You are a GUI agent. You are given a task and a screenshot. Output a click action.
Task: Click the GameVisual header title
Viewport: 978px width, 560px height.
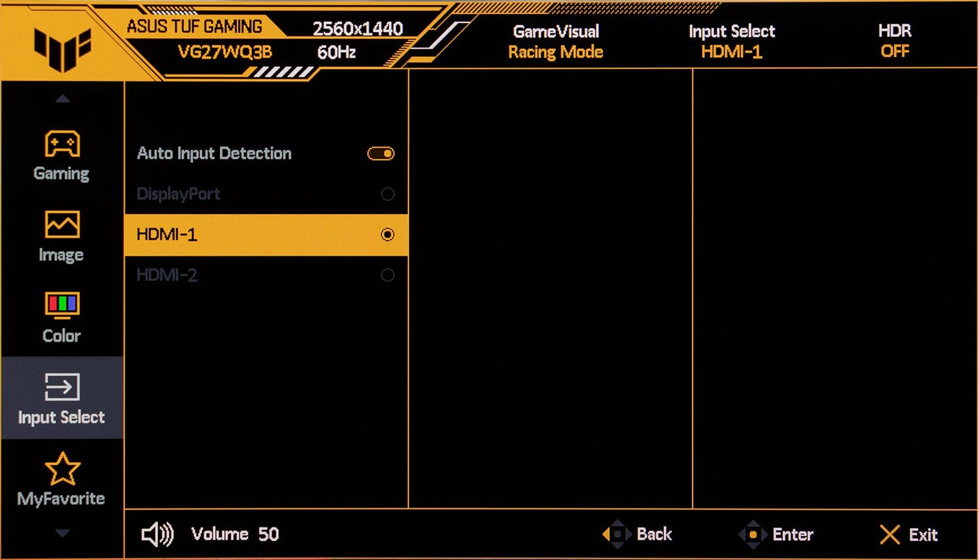tap(556, 32)
